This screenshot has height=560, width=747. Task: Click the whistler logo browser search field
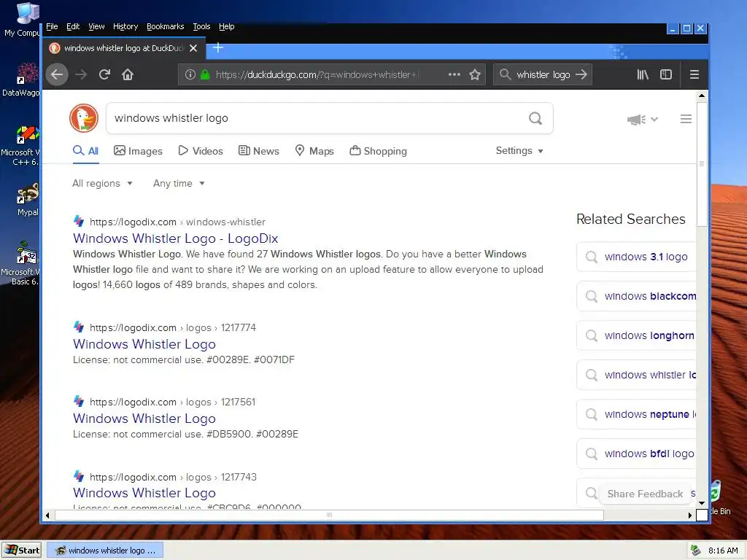pyautogui.click(x=543, y=74)
